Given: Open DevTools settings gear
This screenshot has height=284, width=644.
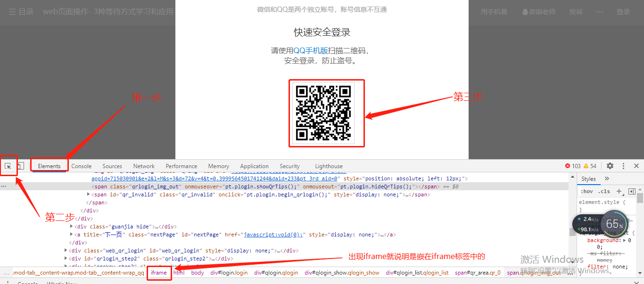Looking at the screenshot, I should (610, 166).
